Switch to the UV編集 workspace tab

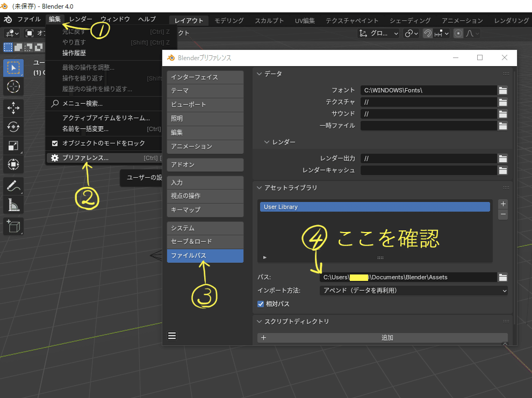(305, 21)
